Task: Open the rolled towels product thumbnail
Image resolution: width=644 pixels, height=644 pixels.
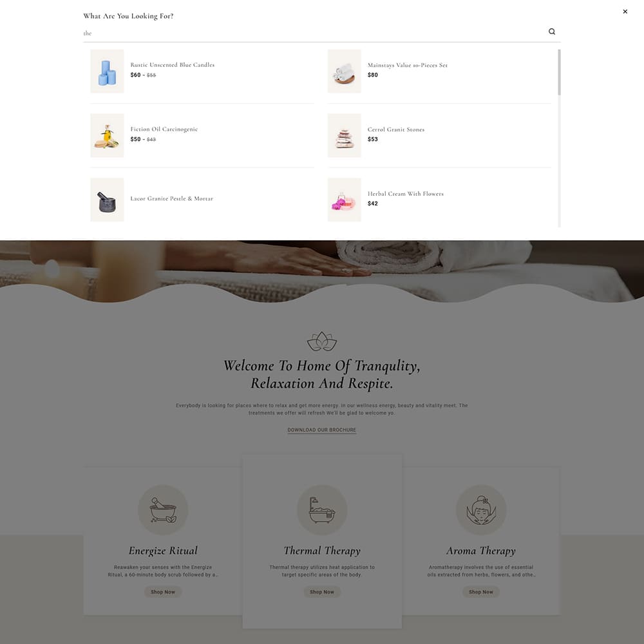Action: [344, 71]
